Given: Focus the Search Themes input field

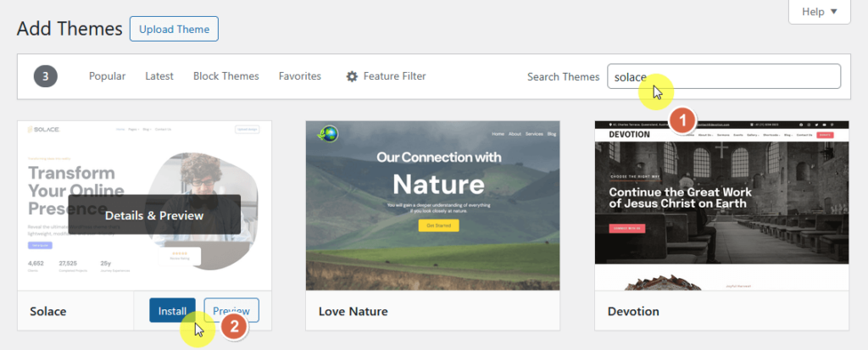Looking at the screenshot, I should click(x=724, y=76).
